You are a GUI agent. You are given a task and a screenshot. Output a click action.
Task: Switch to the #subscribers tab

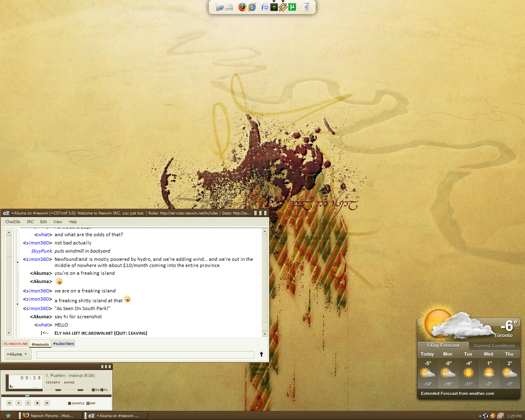64,344
